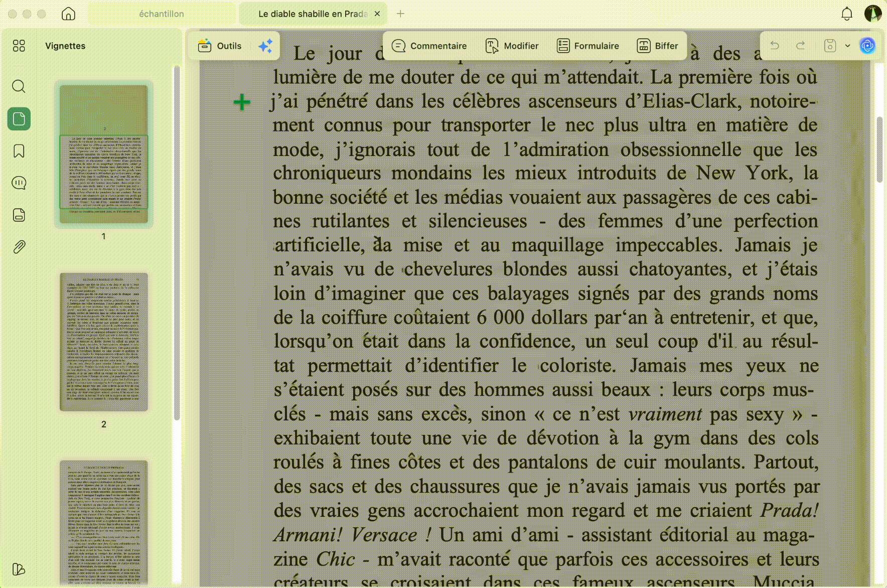Screen dimensions: 887x588
Task: Click the green plus marker in margin
Action: point(242,102)
